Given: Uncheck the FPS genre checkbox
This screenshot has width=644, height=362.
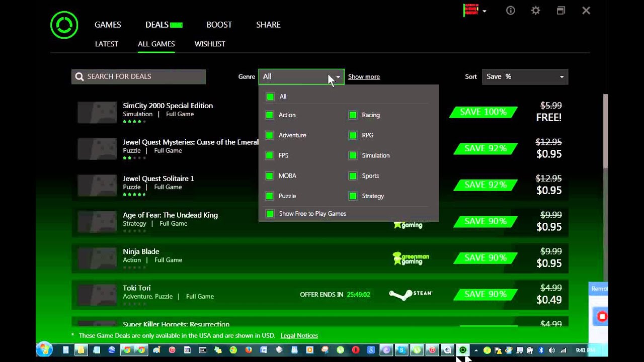Looking at the screenshot, I should (270, 155).
